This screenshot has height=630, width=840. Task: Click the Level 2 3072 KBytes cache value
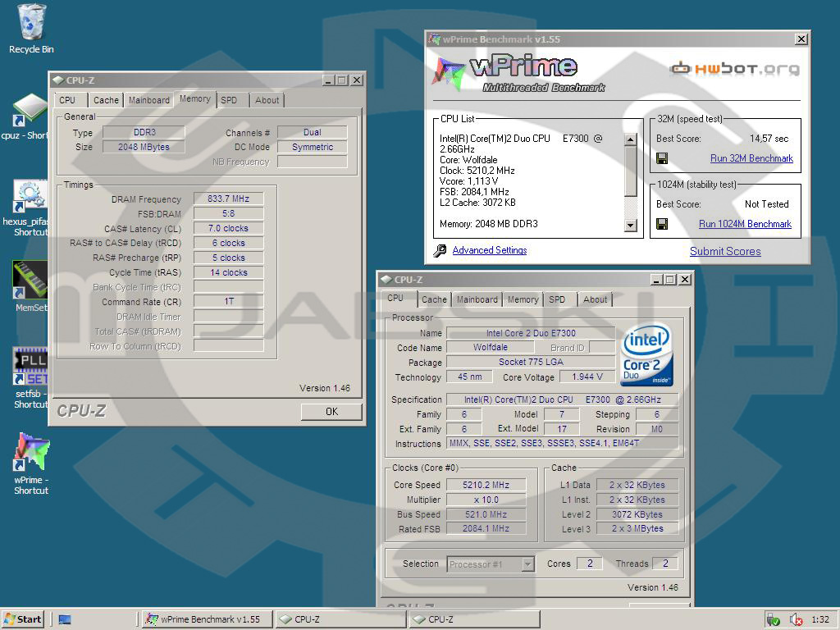(637, 514)
